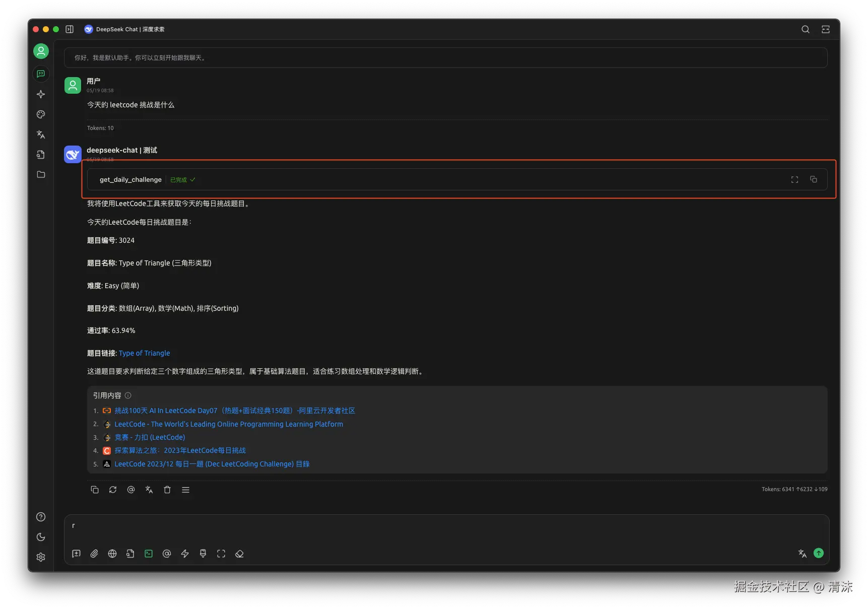Click the deepseek-chat model avatar

pyautogui.click(x=73, y=154)
